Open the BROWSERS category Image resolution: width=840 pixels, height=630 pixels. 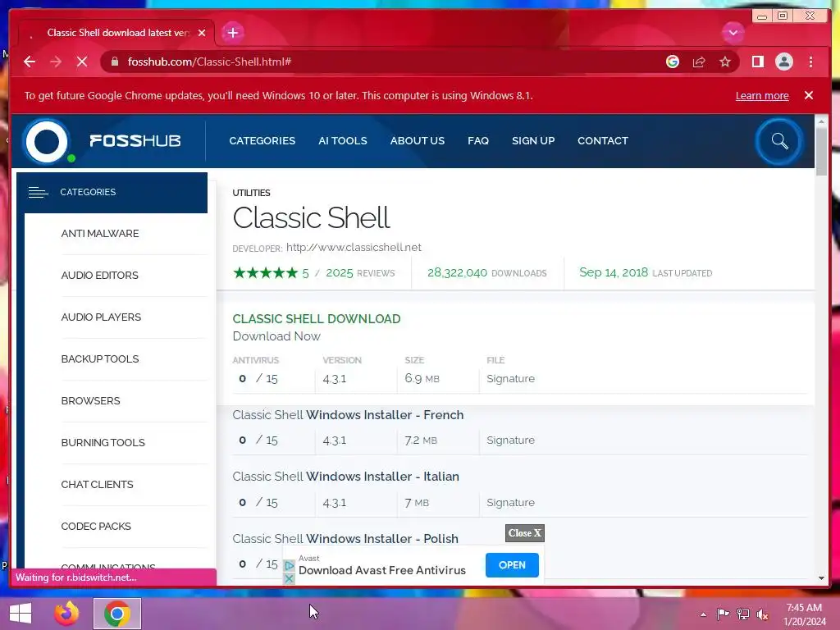(x=90, y=400)
